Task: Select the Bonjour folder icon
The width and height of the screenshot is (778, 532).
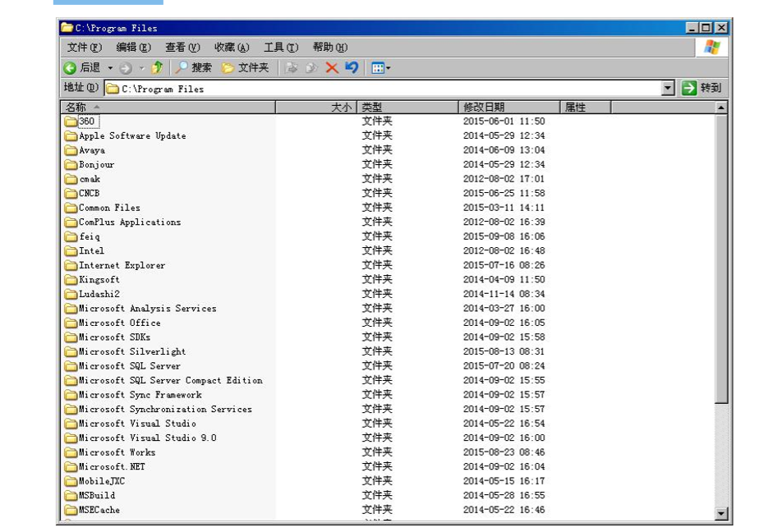Action: 71,164
